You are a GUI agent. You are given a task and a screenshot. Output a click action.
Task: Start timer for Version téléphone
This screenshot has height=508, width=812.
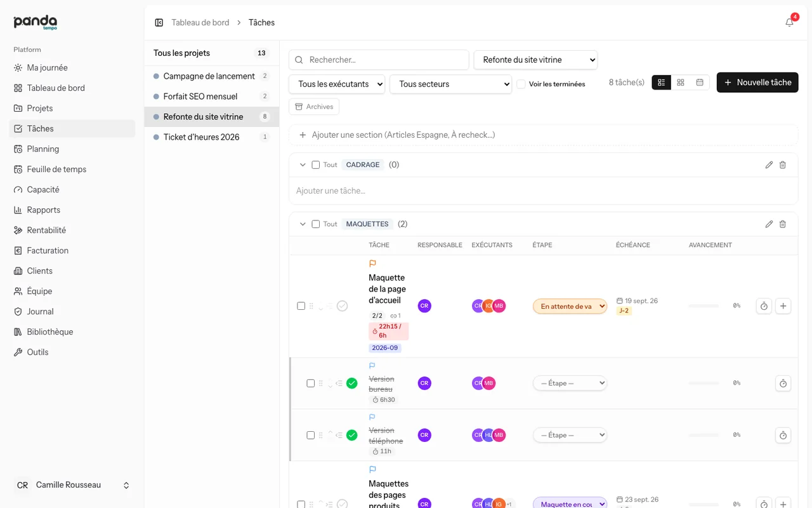pos(783,436)
